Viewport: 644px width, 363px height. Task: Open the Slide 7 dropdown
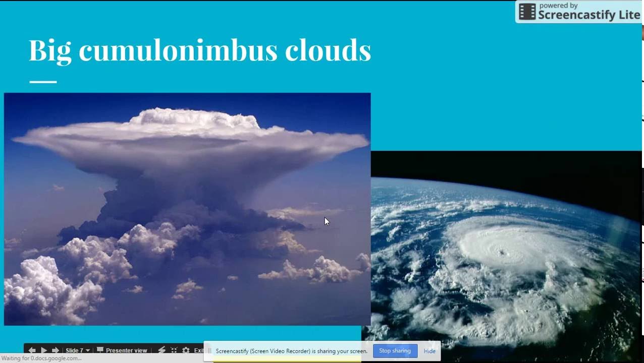(x=78, y=350)
